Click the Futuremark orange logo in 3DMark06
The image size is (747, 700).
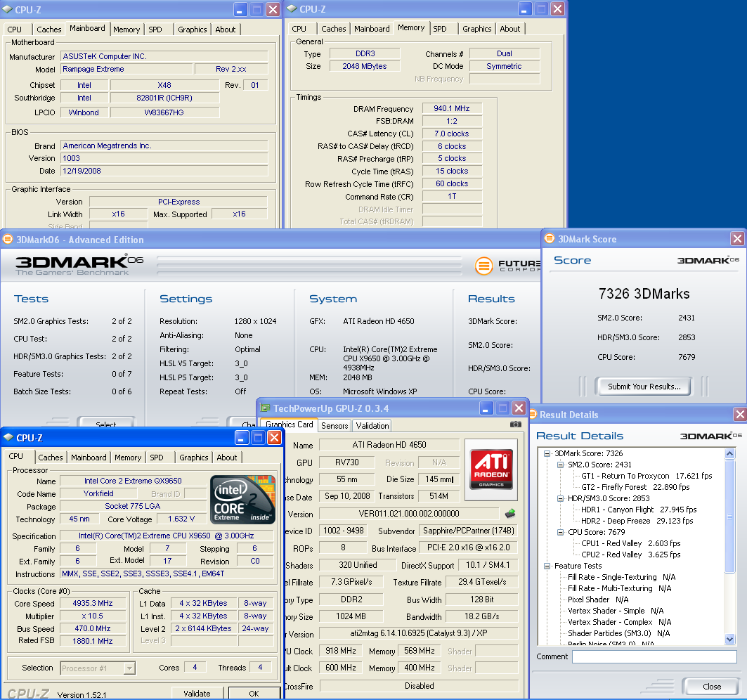(483, 266)
